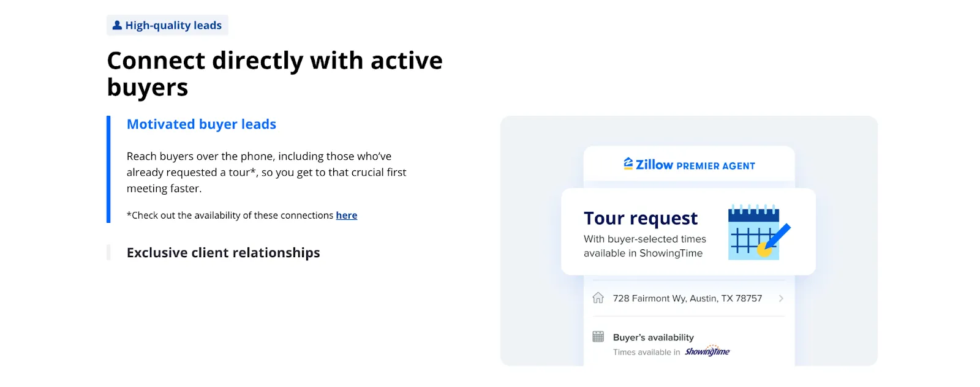The image size is (980, 387).
Task: Click the Tour request card
Action: click(x=689, y=231)
